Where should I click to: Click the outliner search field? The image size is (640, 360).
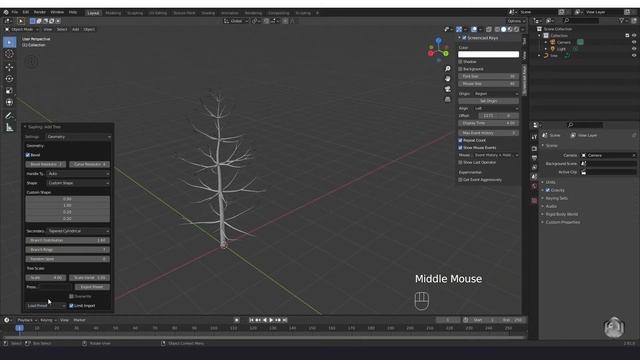point(582,20)
